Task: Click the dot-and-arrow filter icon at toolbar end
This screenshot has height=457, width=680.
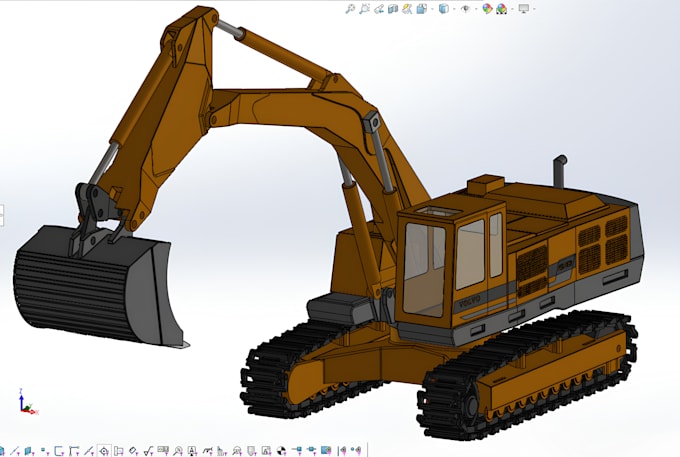Action: pos(356,451)
